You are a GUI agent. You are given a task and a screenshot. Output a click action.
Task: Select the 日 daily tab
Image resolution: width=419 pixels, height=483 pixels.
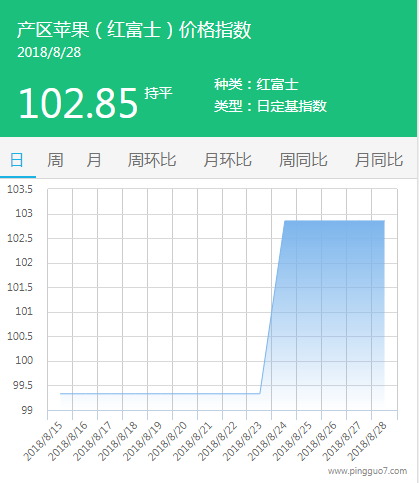17,160
